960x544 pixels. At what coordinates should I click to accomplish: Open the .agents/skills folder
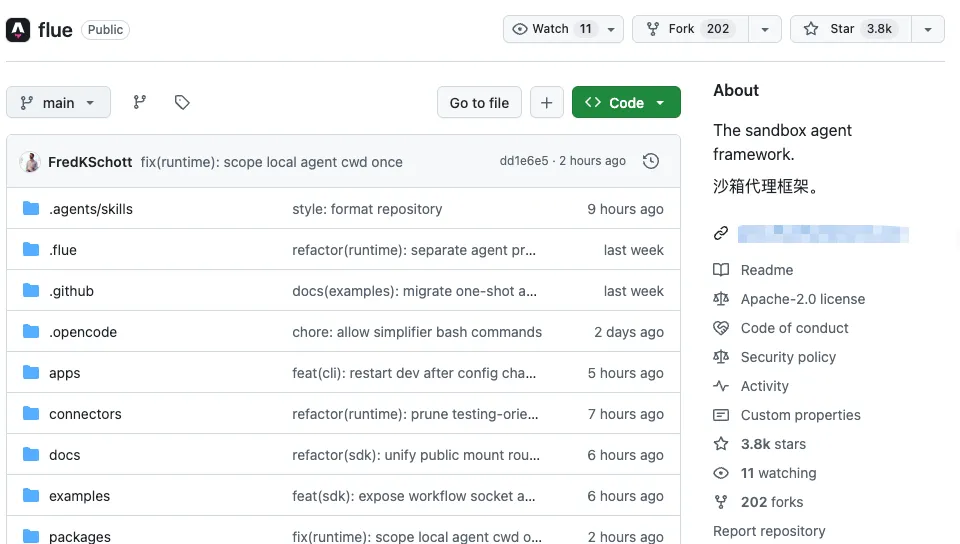pos(91,209)
